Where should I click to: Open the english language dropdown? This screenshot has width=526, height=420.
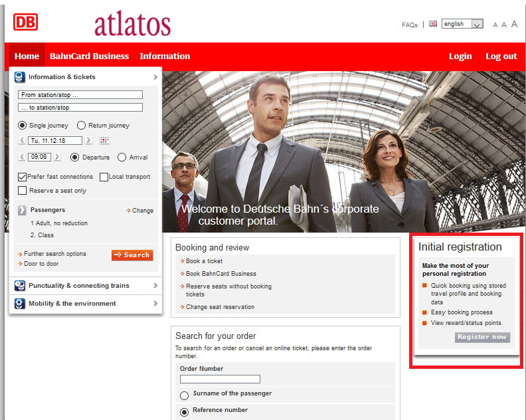[462, 24]
